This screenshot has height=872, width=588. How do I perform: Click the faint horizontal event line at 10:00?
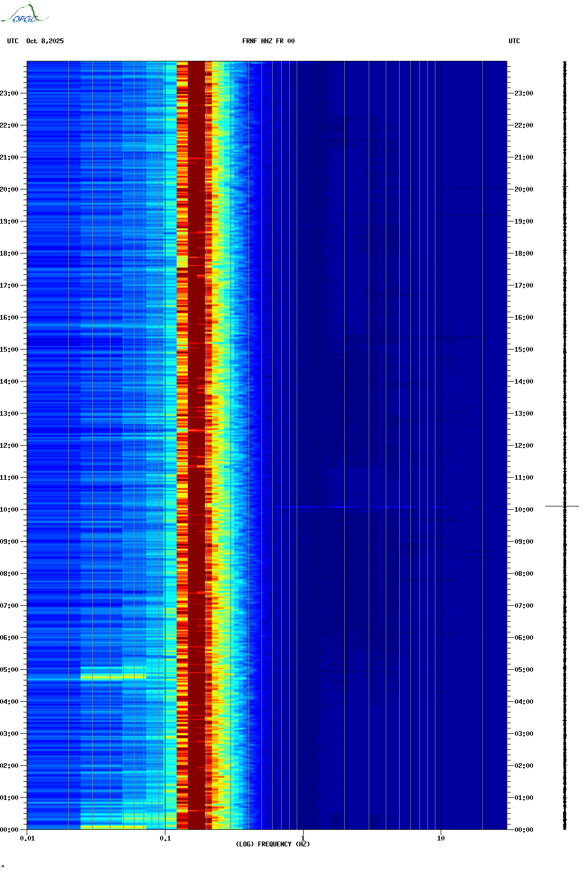click(341, 506)
